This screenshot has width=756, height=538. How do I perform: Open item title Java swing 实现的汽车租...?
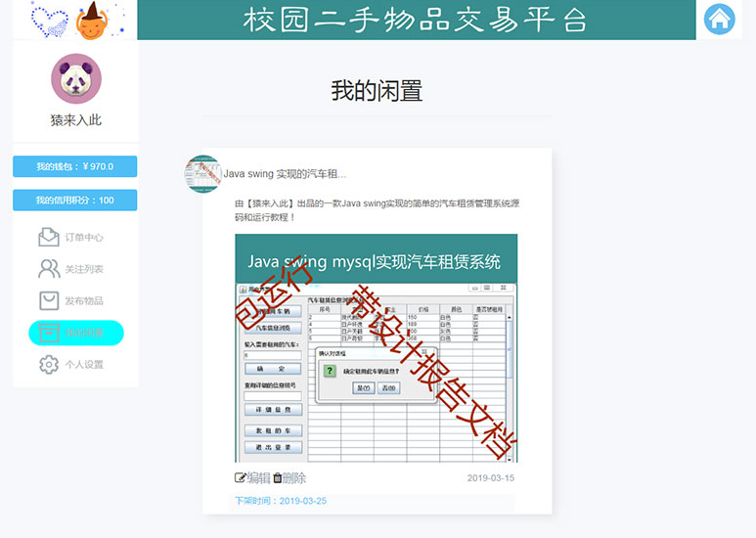[x=285, y=173]
